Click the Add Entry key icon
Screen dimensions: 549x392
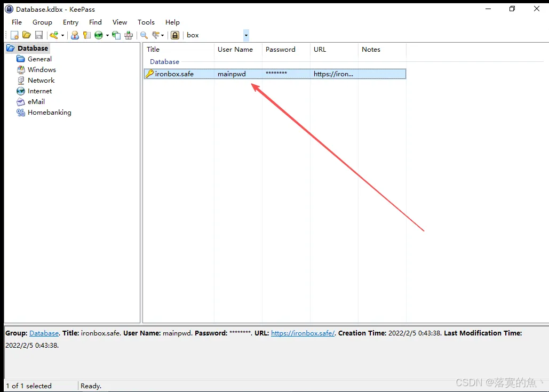53,35
